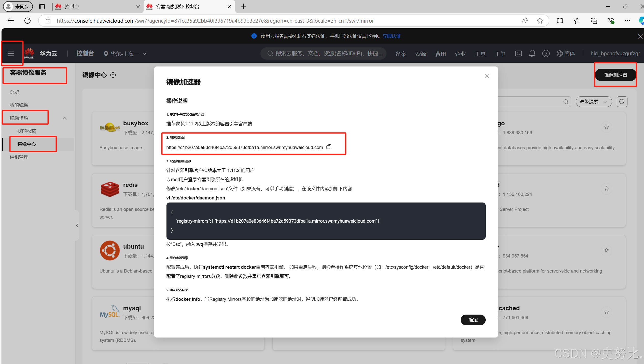644x364 pixels.
Task: Click the global search box for cloud services
Action: pos(323,53)
